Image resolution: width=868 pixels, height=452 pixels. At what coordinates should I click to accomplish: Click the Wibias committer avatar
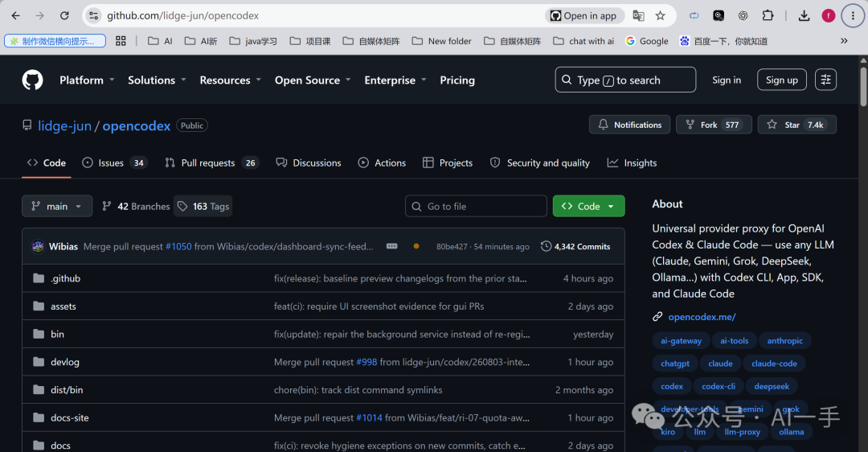coord(39,246)
